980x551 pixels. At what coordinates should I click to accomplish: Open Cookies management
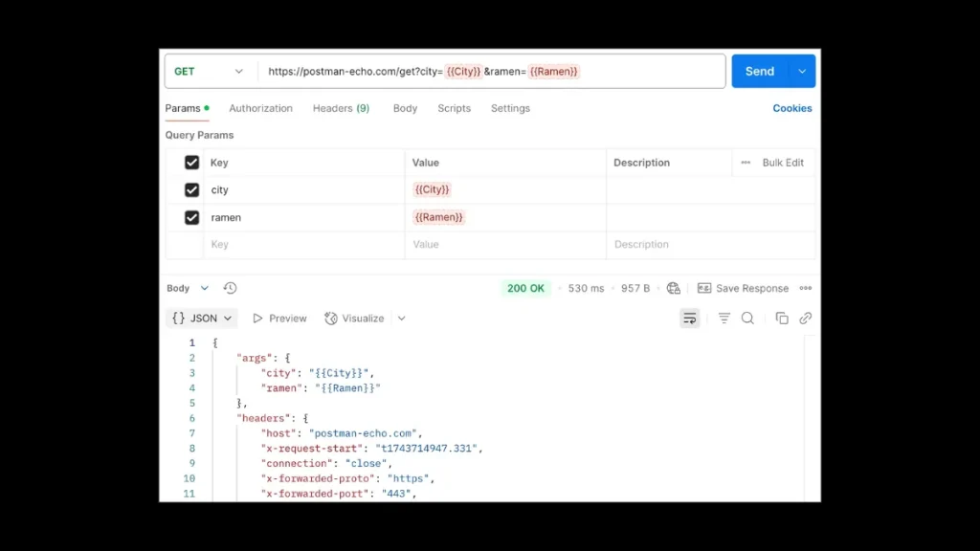791,108
